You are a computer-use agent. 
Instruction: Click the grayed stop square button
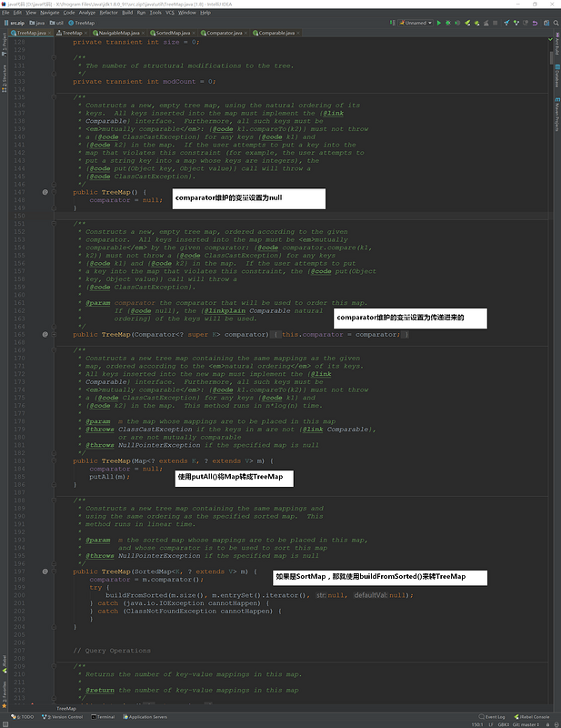[x=496, y=23]
